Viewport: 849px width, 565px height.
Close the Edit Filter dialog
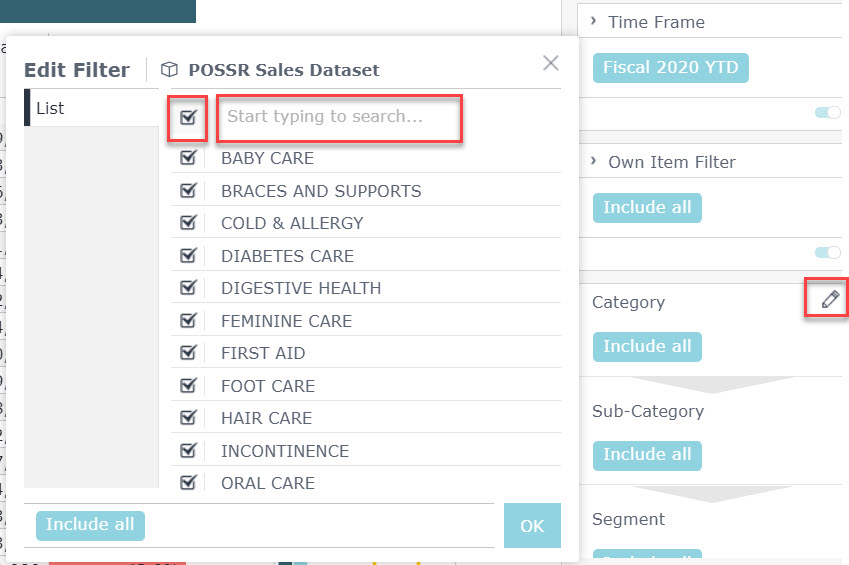550,63
